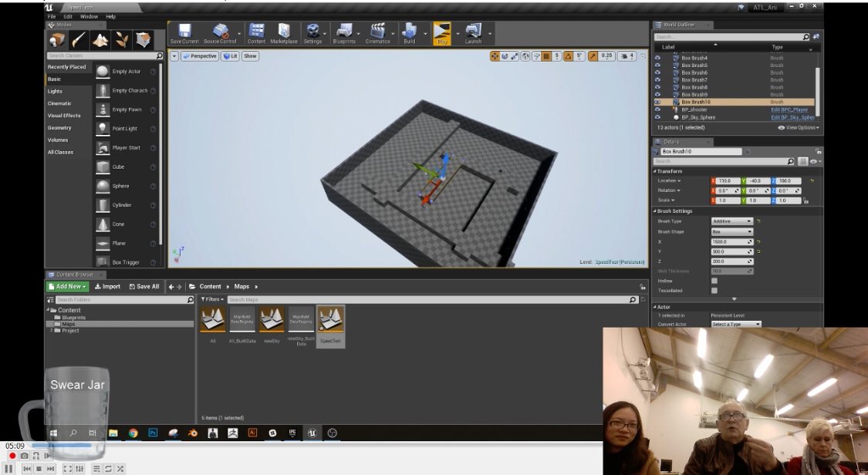The image size is (868, 475).
Task: Toggle the Tessellated checkbox
Action: [x=714, y=290]
